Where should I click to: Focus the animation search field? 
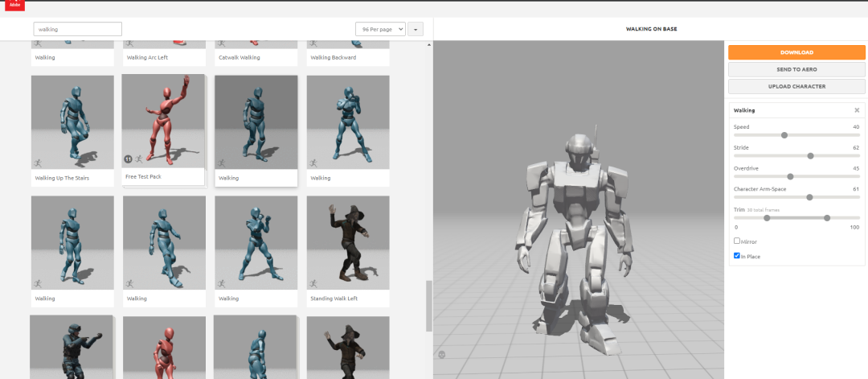coord(77,29)
